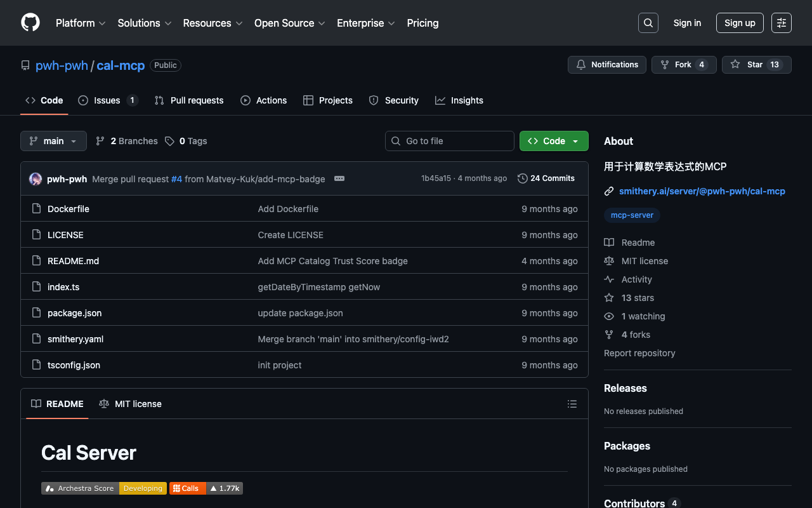
Task: Click the commit details ellipsis icon
Action: (339, 178)
